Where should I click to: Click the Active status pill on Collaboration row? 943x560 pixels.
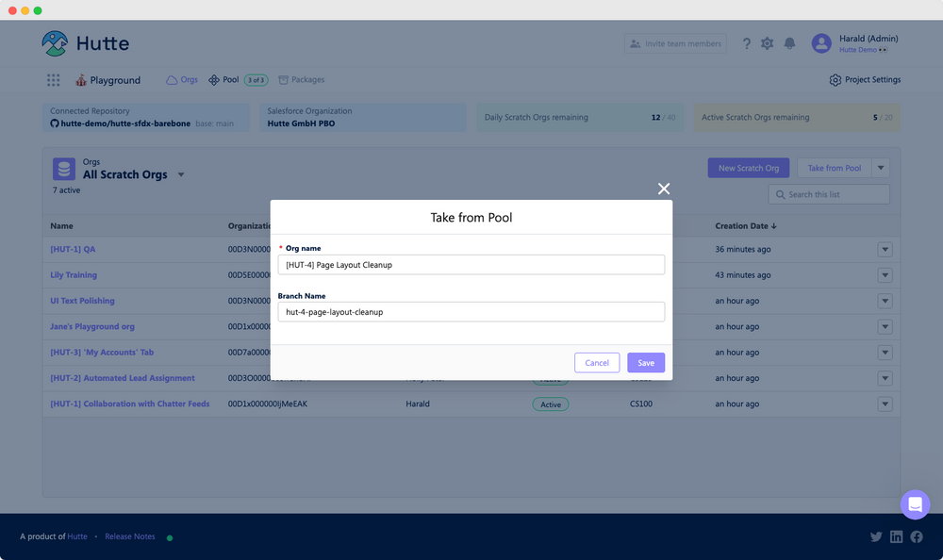tap(551, 404)
